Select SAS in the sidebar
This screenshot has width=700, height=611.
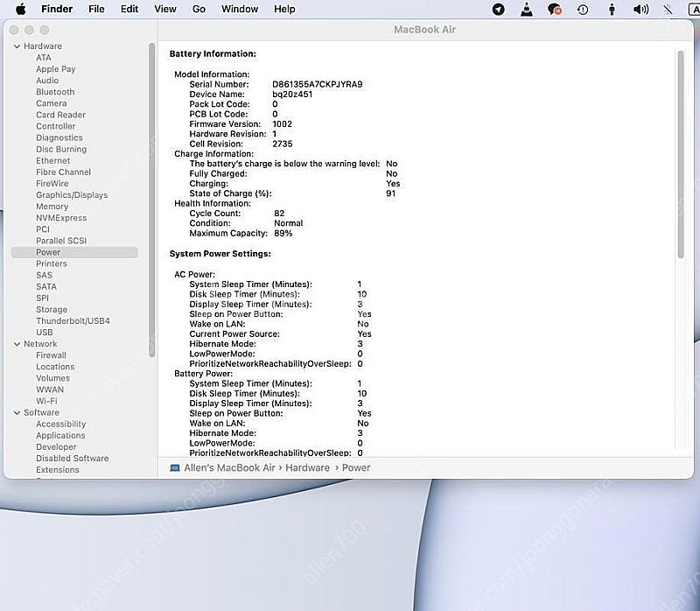(x=45, y=275)
